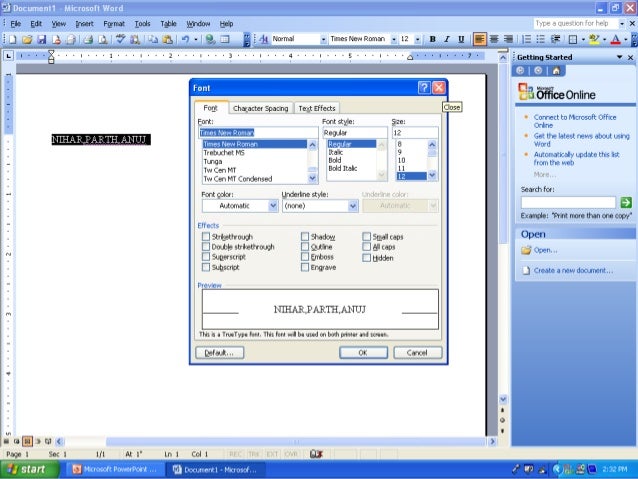
Task: Enable the All caps checkbox
Action: pos(367,247)
